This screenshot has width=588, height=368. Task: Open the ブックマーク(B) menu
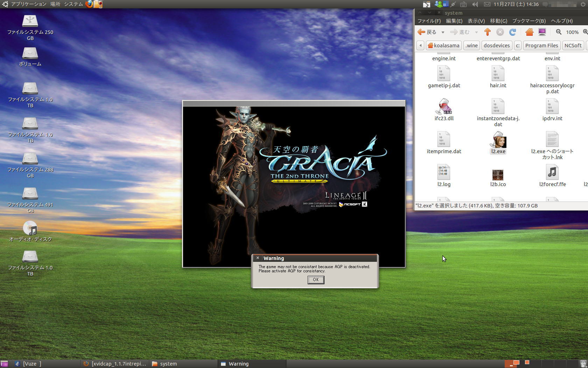[529, 21]
